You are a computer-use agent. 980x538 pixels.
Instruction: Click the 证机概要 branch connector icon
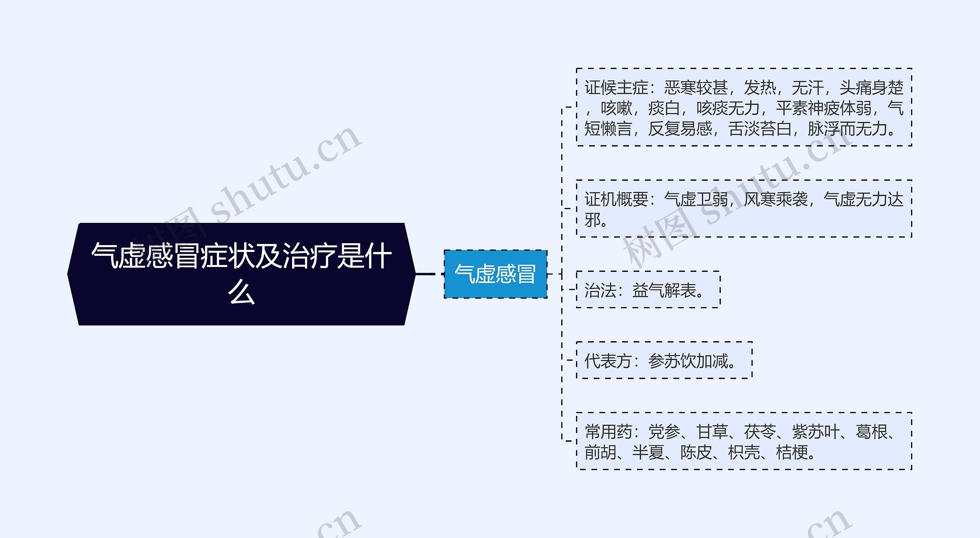click(565, 209)
